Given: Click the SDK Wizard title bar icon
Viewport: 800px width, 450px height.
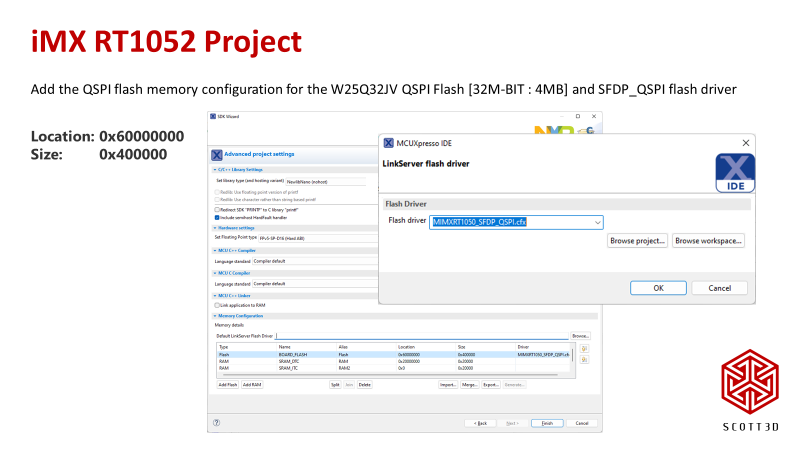Looking at the screenshot, I should tap(213, 116).
